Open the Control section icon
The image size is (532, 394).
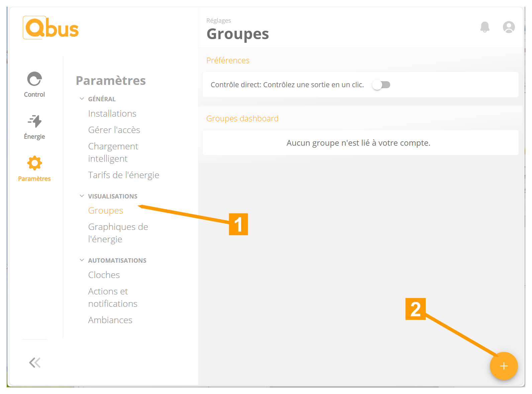[x=34, y=79]
